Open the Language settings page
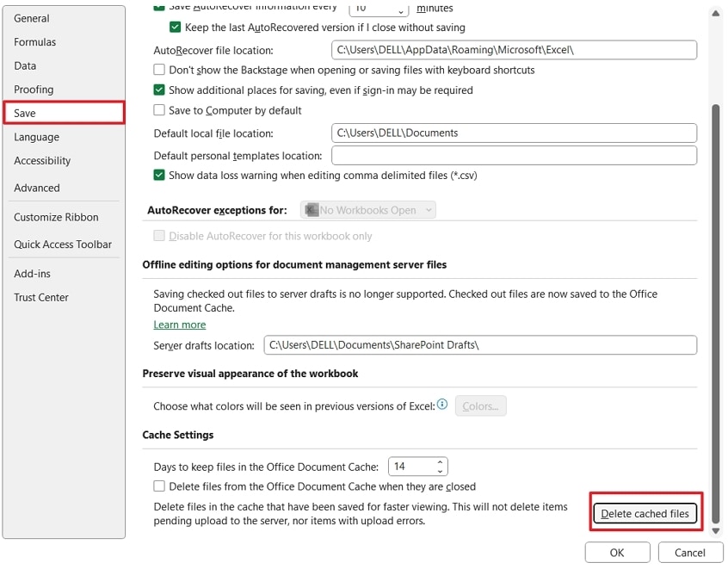This screenshot has width=728, height=569. (36, 137)
